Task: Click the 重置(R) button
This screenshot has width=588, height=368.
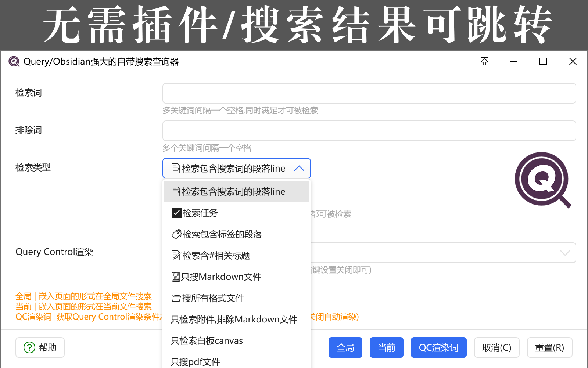Action: click(550, 347)
